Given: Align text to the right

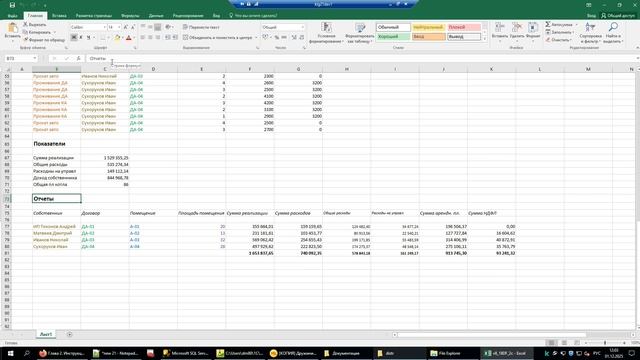Looking at the screenshot, I should (x=158, y=38).
